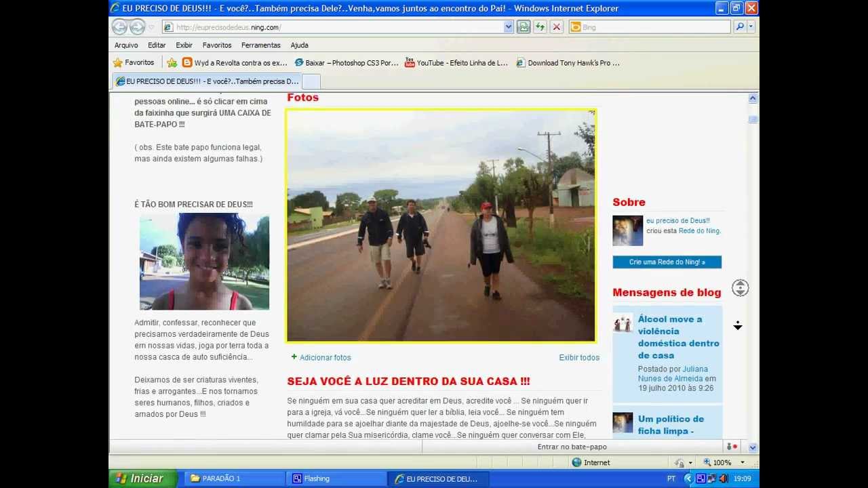Stop page loading with red X icon
This screenshot has width=868, height=488.
557,27
